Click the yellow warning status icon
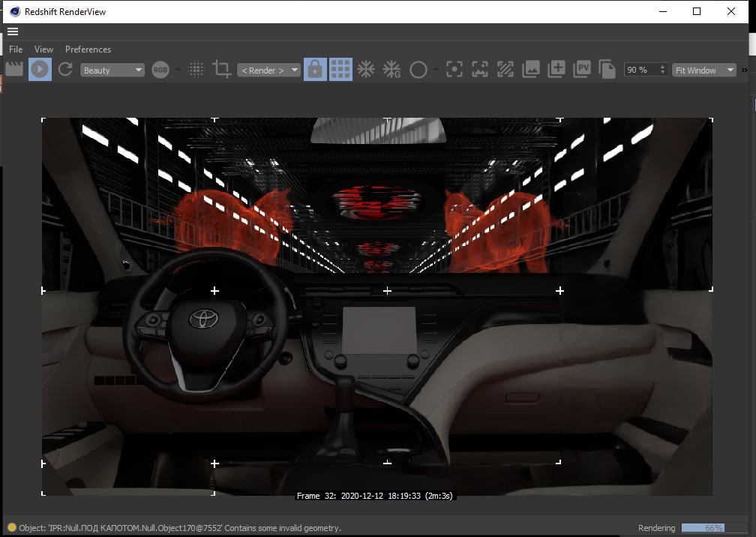 pyautogui.click(x=12, y=527)
